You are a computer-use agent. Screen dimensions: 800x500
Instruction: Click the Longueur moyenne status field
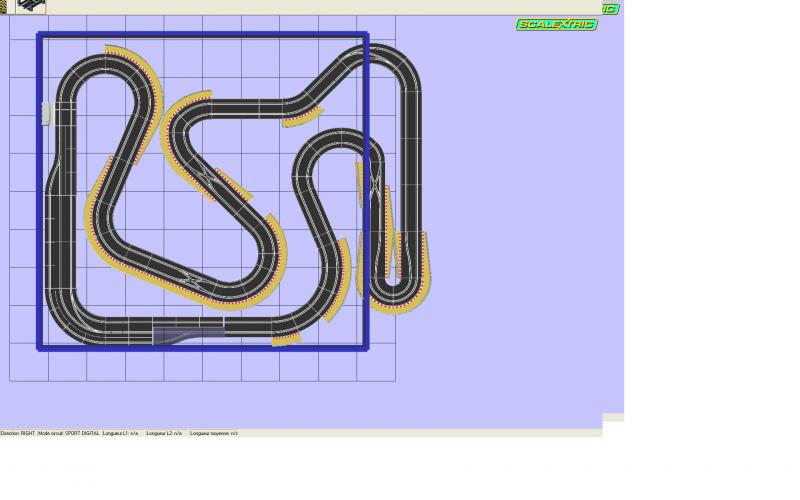(213, 434)
